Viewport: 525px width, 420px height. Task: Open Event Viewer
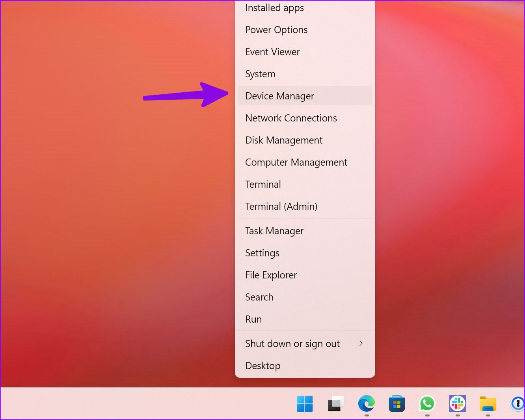(272, 52)
